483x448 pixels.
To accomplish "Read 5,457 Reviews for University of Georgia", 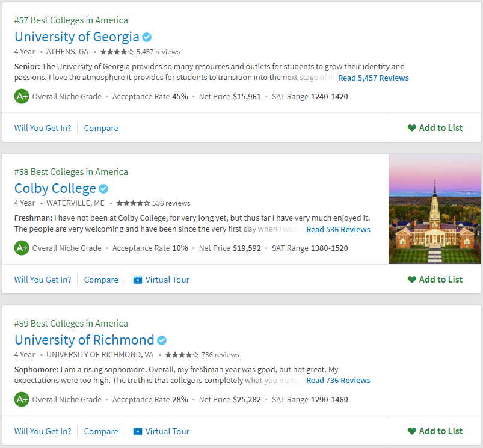I will click(374, 78).
